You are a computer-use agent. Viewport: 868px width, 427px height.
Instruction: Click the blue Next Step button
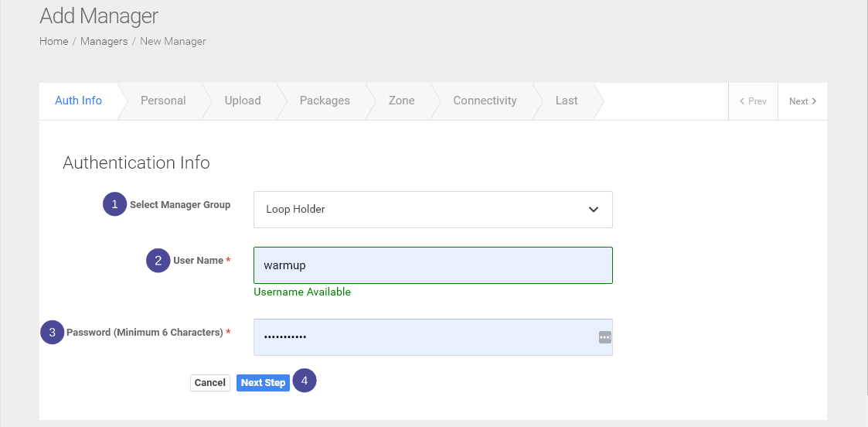coord(263,383)
